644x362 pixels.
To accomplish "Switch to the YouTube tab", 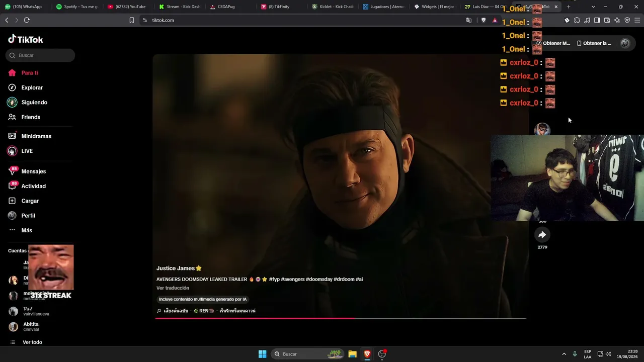I will coord(128,7).
